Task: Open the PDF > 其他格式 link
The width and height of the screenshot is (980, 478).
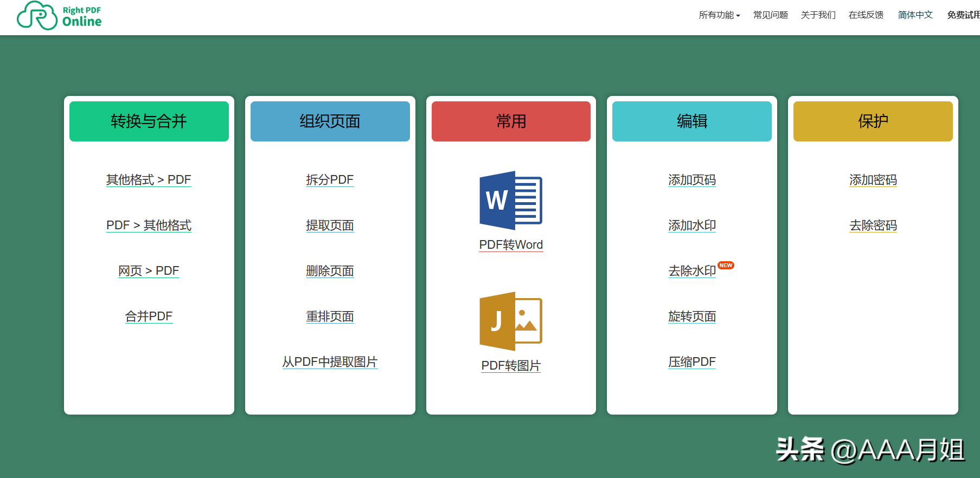Action: 149,225
